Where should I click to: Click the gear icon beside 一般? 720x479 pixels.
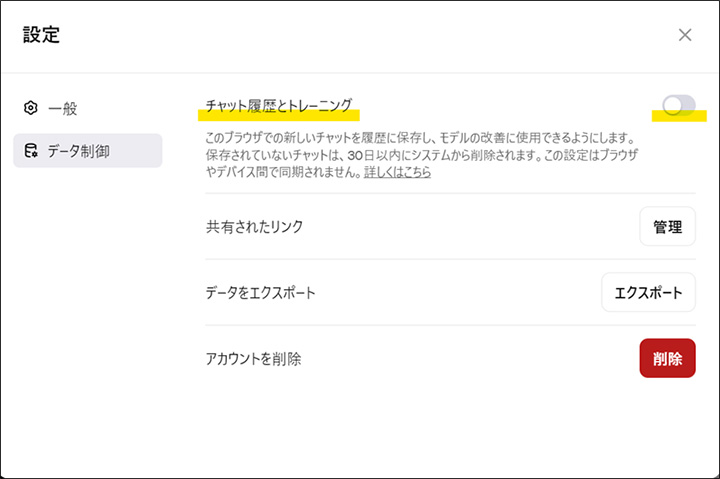pyautogui.click(x=30, y=108)
